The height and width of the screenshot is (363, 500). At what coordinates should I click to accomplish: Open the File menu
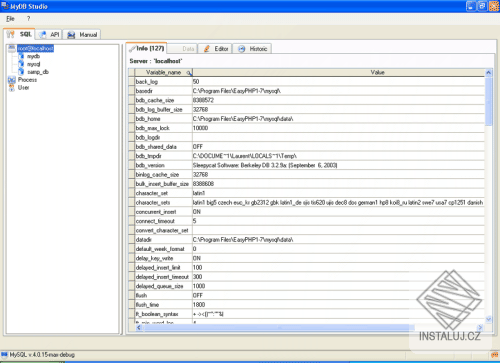pos(10,19)
